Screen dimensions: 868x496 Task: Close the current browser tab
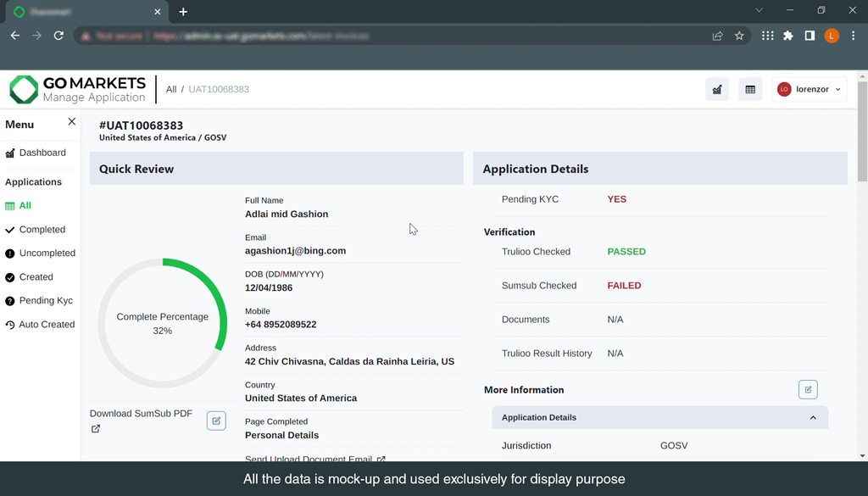[x=157, y=12]
